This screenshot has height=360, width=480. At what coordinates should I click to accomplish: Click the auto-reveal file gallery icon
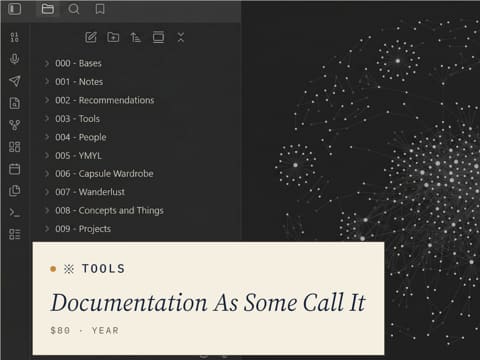(158, 37)
